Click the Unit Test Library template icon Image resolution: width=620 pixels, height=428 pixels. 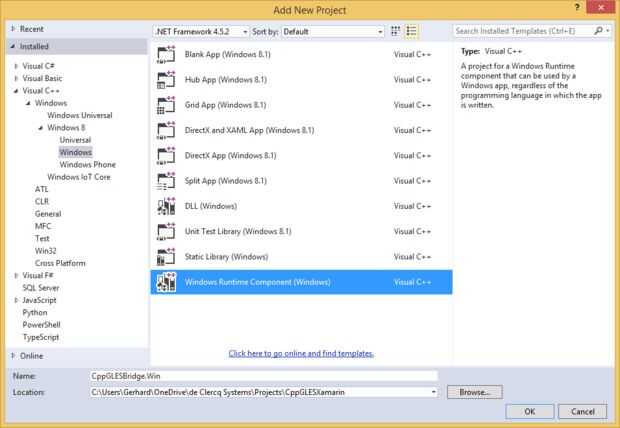coord(166,232)
